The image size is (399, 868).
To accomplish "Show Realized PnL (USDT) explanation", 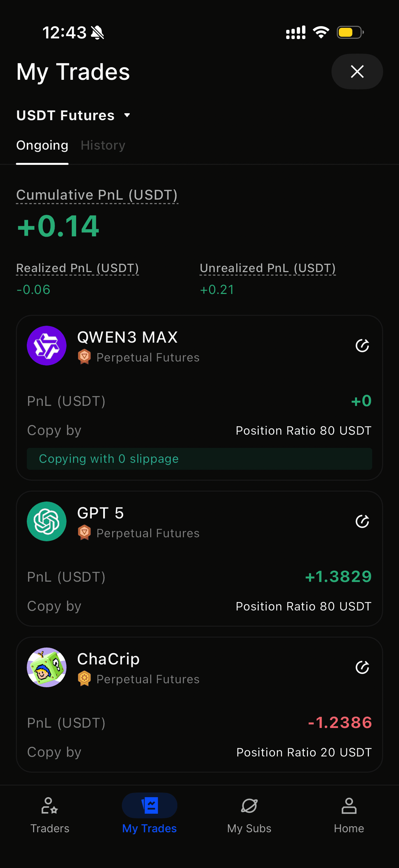I will click(77, 268).
